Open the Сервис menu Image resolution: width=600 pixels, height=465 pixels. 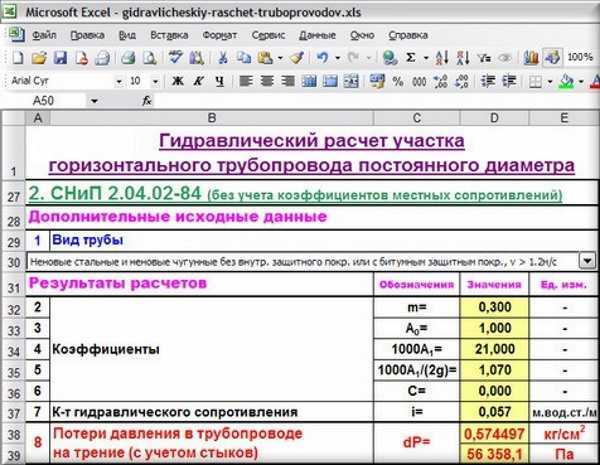pos(268,35)
